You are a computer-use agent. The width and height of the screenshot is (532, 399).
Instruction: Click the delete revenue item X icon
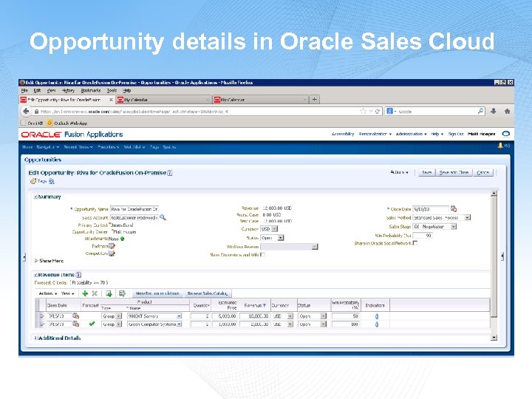pos(95,293)
